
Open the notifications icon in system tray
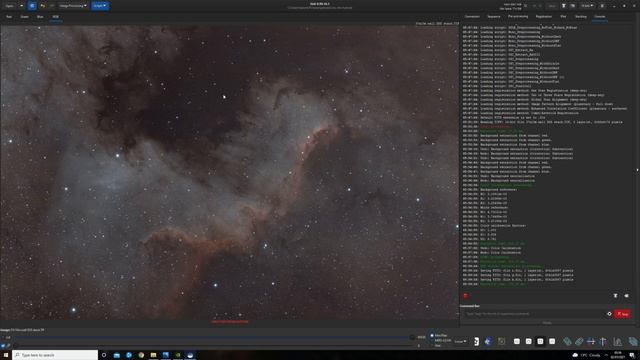(632, 355)
